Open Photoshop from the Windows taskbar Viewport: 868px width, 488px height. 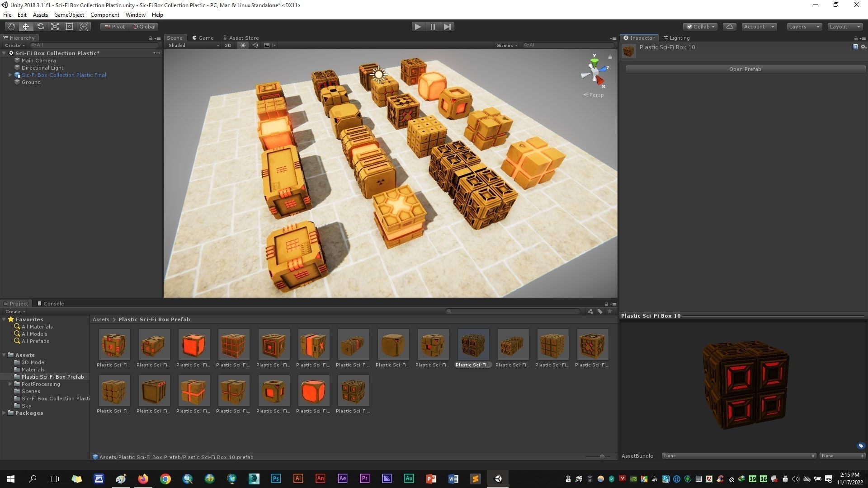[x=276, y=479]
